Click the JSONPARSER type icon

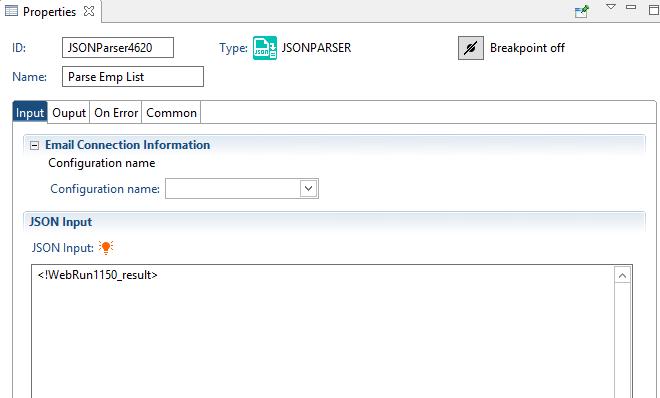tap(265, 48)
